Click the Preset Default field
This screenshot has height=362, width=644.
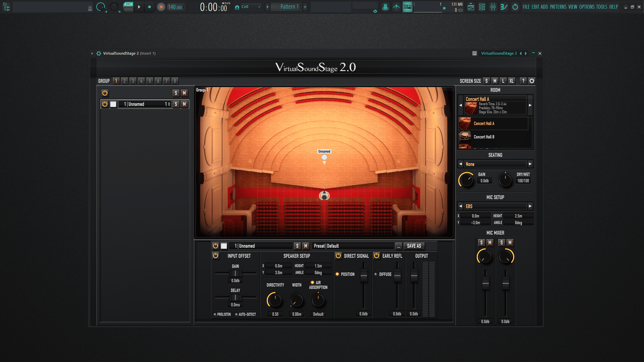353,246
